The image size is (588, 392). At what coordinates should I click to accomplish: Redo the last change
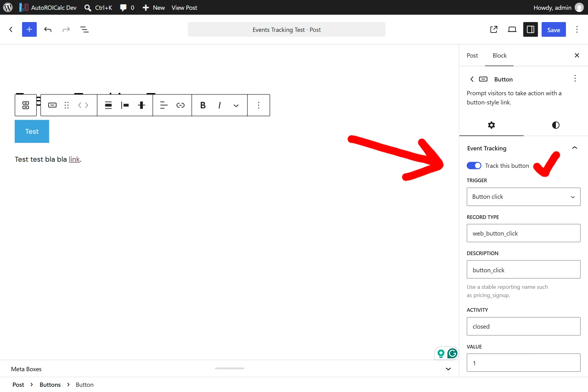click(66, 29)
